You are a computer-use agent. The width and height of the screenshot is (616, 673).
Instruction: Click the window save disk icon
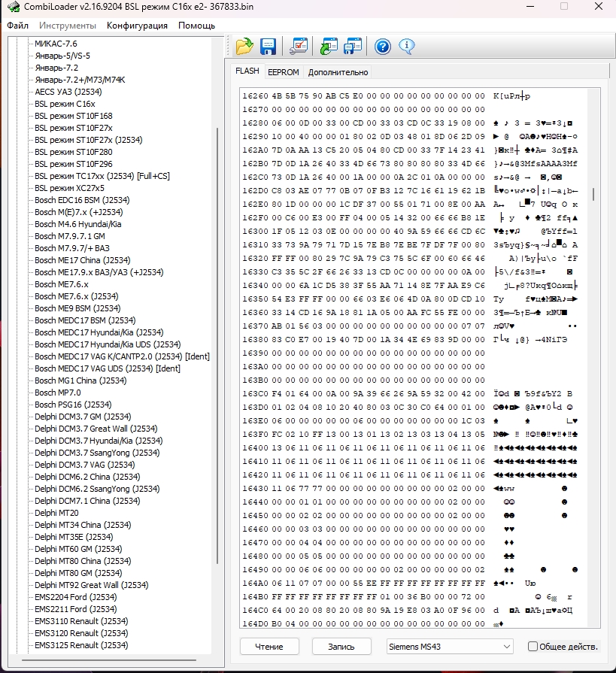(353, 47)
